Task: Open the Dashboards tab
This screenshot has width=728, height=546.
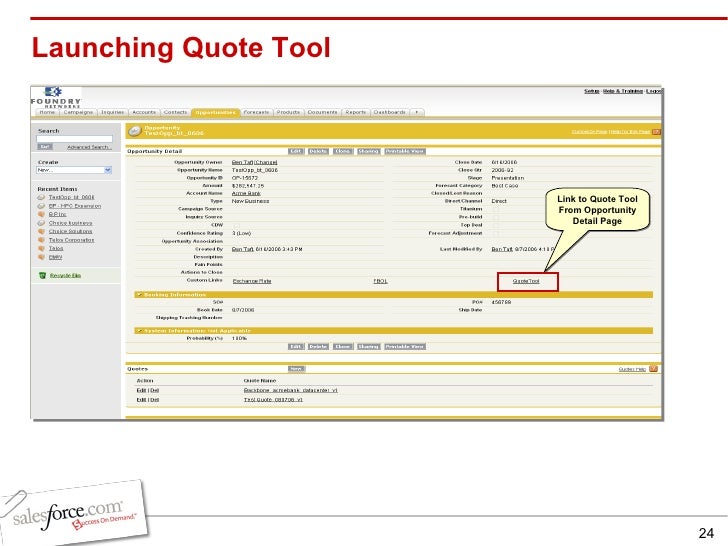Action: pos(390,112)
